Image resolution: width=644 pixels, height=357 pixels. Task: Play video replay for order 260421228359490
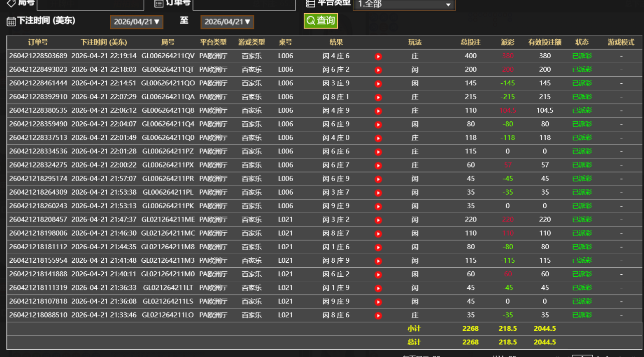tap(378, 124)
